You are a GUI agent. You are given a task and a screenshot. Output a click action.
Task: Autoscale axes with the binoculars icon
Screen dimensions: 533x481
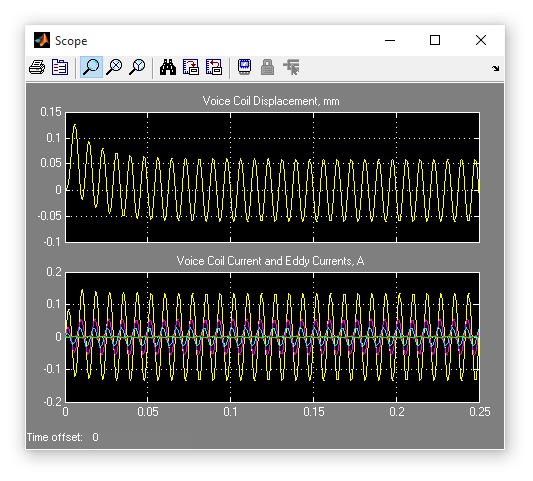(x=168, y=67)
